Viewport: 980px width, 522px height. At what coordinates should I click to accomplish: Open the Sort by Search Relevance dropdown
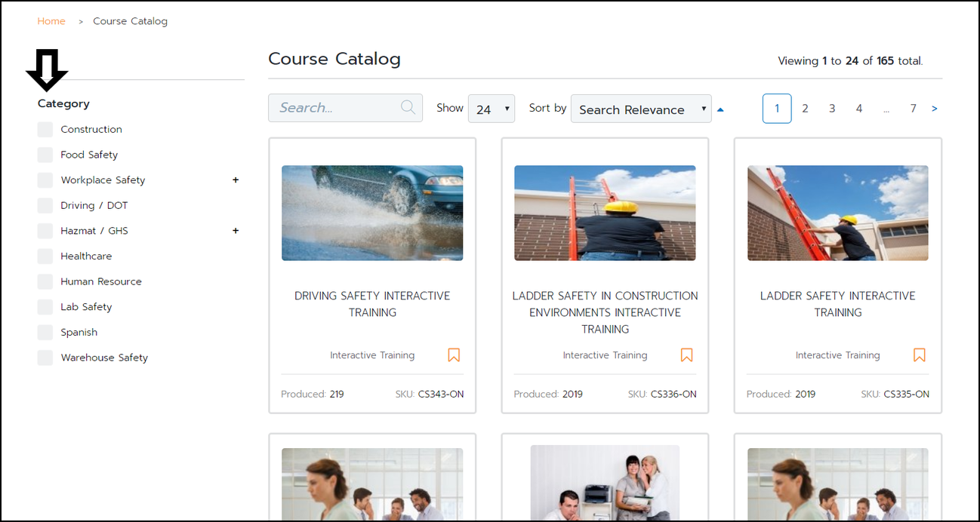[641, 109]
